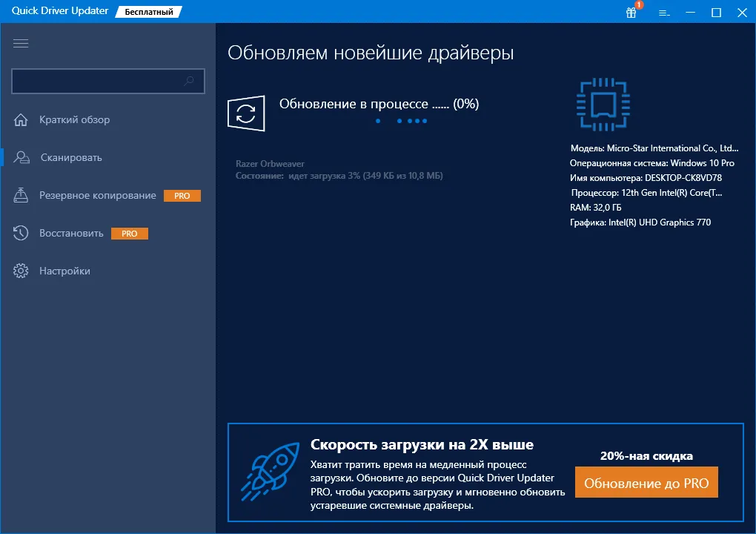Click the backup icon beside Резервное копирование

21,195
